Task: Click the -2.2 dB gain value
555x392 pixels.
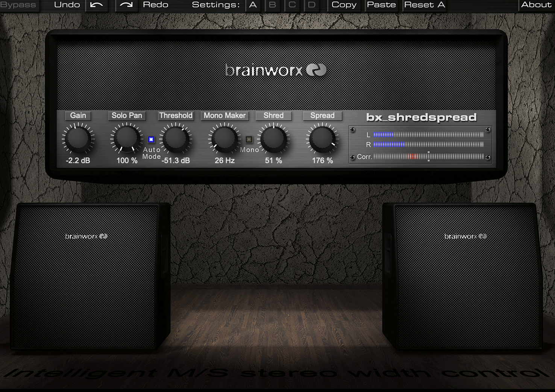Action: pos(78,160)
